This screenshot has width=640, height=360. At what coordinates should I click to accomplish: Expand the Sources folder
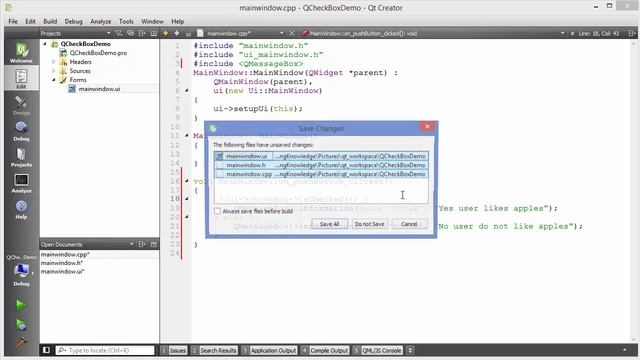(x=53, y=71)
